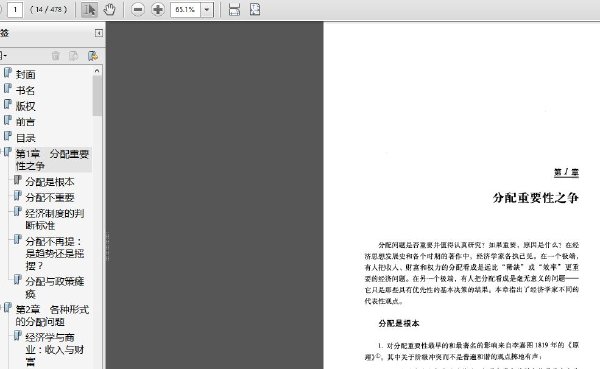Viewport: 600px width, 369px height.
Task: Click the section heading 分配是根本 on page
Action: tap(399, 323)
